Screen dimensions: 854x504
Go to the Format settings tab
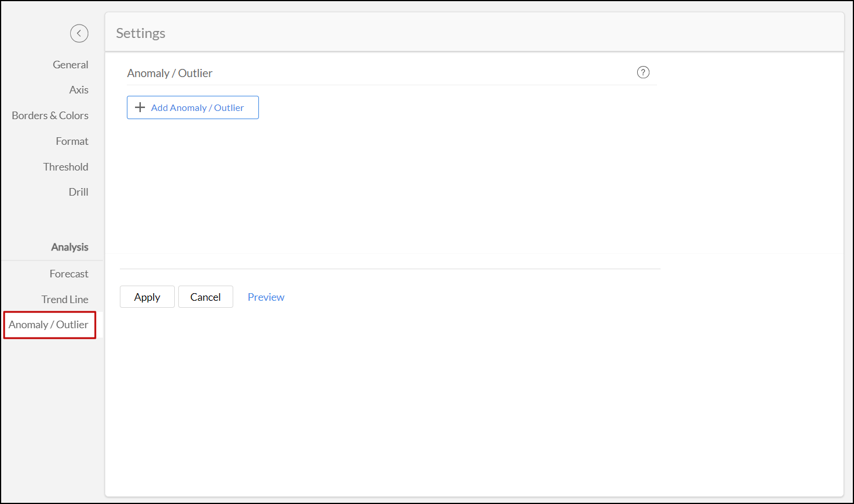click(72, 141)
